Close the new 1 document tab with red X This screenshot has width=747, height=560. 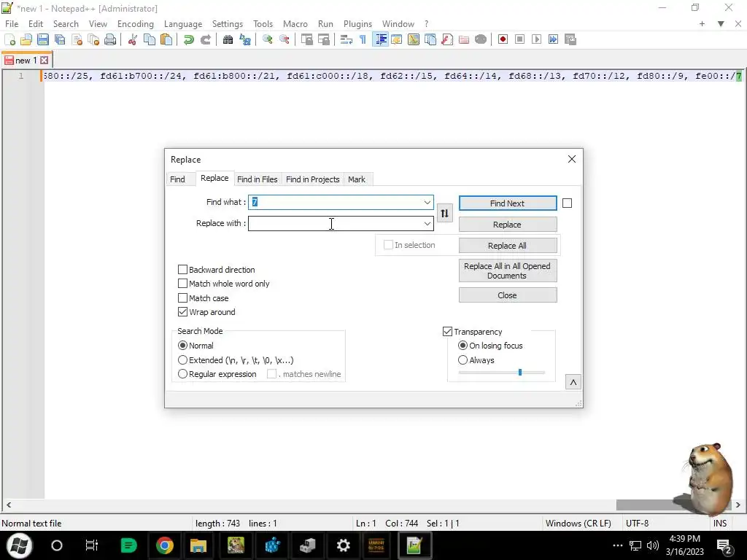(44, 60)
